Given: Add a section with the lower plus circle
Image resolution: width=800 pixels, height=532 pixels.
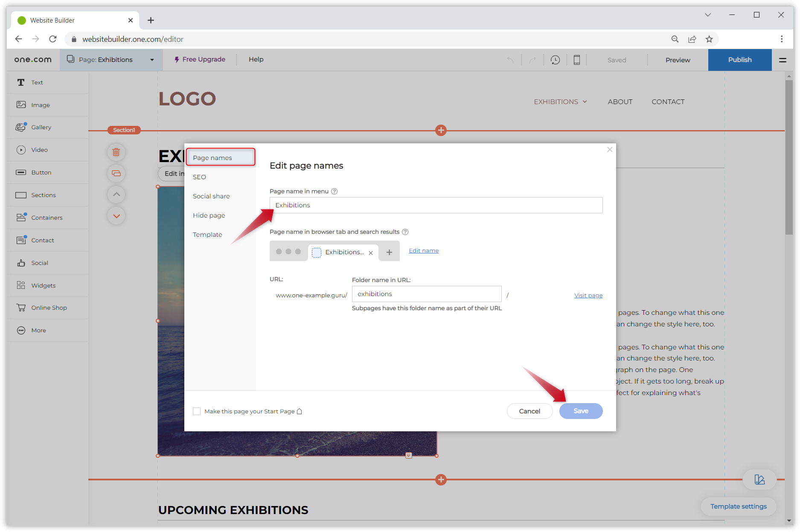Looking at the screenshot, I should (441, 480).
